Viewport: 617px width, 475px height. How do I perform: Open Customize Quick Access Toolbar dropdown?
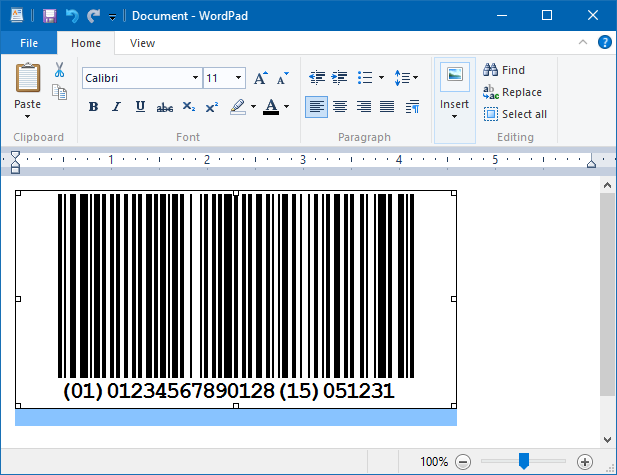[113, 17]
